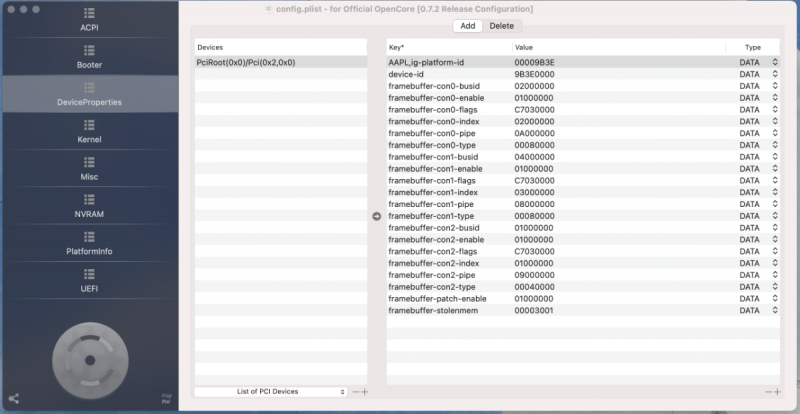Sort by the Value column header
This screenshot has height=414, width=800.
tap(619, 47)
